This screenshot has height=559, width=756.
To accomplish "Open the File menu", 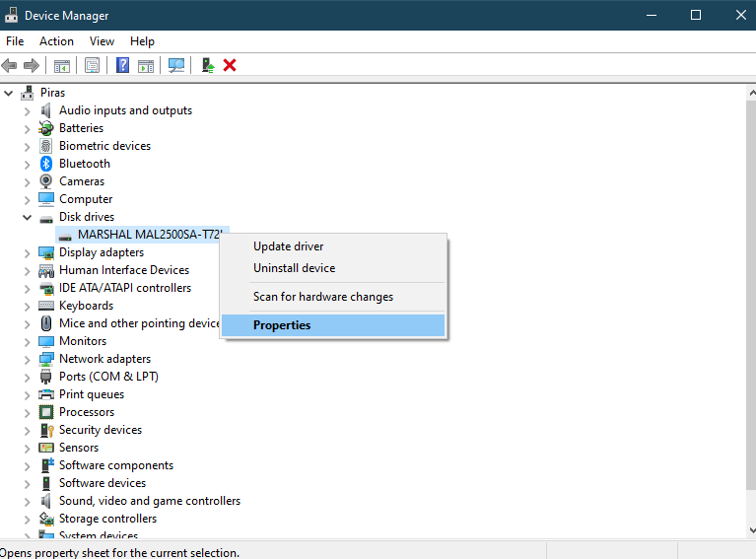I will pyautogui.click(x=15, y=41).
